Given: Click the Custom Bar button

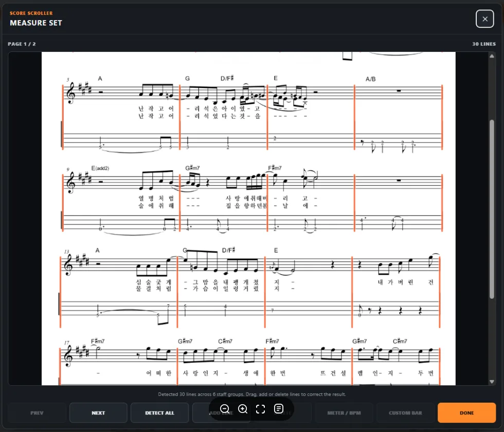Looking at the screenshot, I should tap(405, 412).
